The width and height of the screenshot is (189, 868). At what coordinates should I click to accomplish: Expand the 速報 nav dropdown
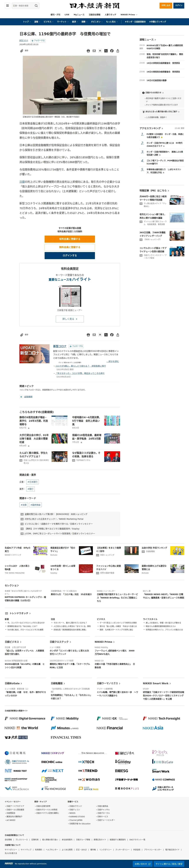(37, 22)
